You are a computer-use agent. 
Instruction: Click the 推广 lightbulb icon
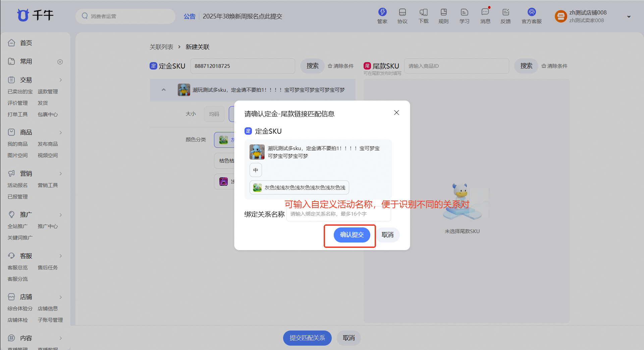[x=11, y=214]
